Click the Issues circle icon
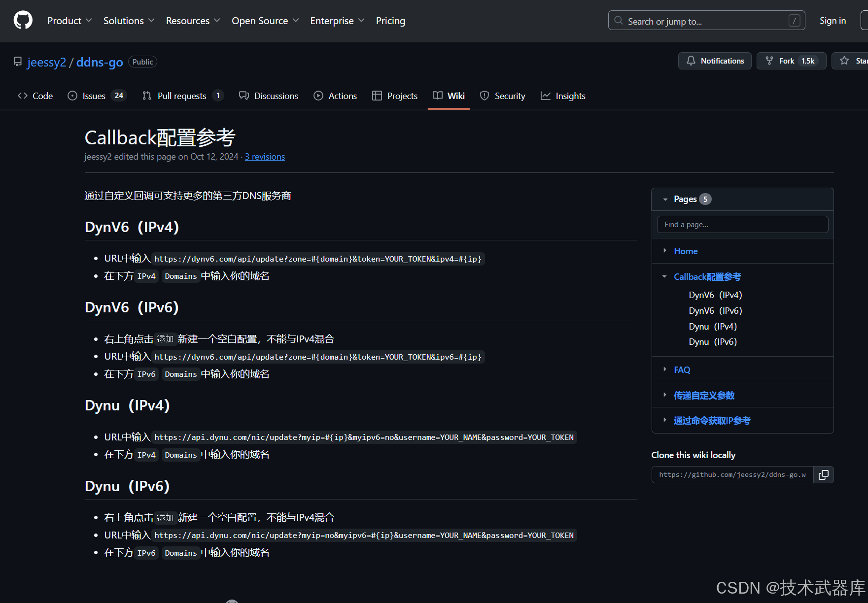 (x=72, y=96)
